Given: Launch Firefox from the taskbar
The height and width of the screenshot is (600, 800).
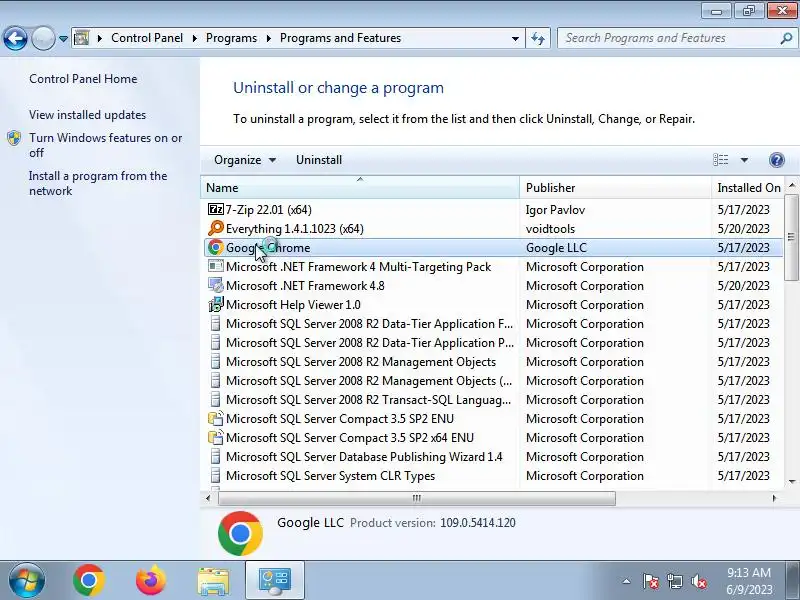Looking at the screenshot, I should point(151,581).
